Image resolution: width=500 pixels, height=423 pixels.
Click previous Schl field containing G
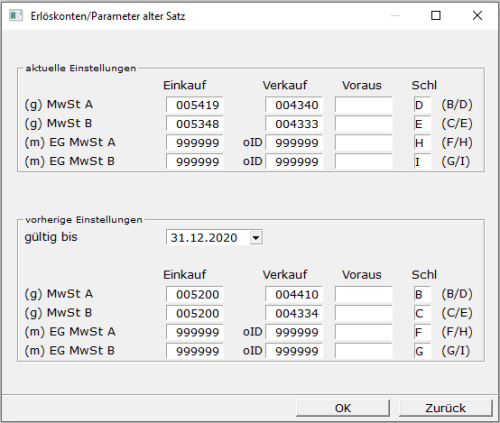click(x=422, y=351)
